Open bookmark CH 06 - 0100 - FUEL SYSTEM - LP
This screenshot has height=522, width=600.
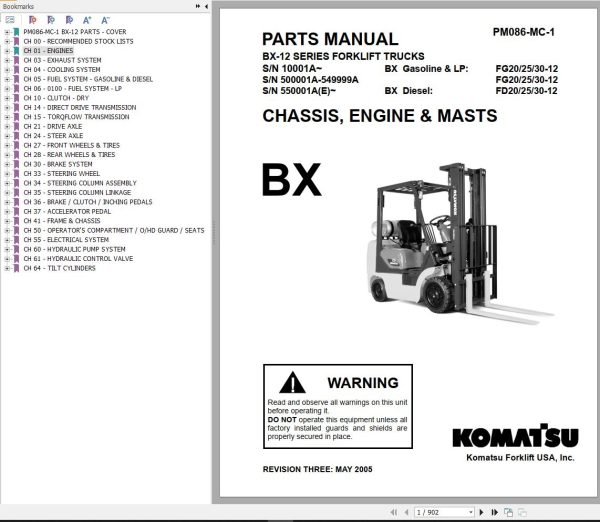pyautogui.click(x=72, y=88)
